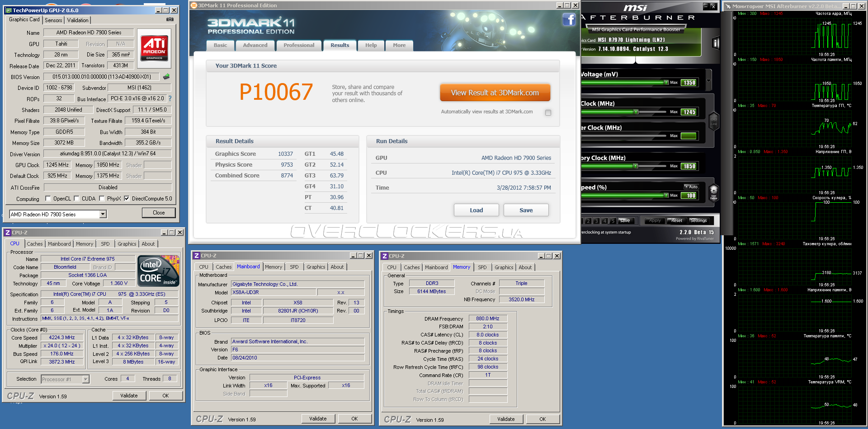Open Settings in MSI Afterburner
This screenshot has width=868, height=429.
click(x=698, y=221)
